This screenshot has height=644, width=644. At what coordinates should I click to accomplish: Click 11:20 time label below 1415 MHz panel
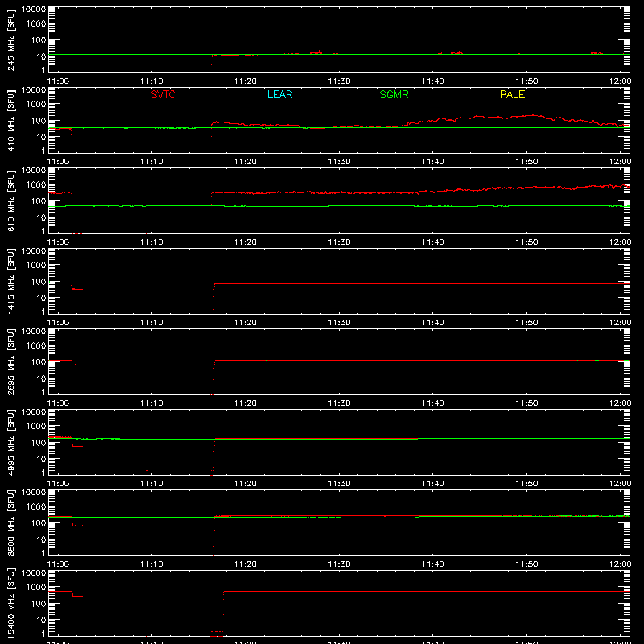pos(246,323)
